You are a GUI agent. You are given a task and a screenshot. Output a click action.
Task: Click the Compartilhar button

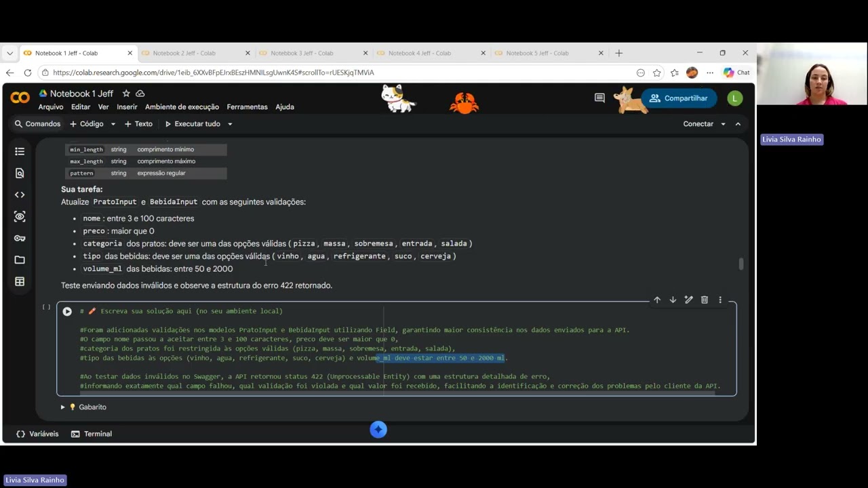[679, 98]
